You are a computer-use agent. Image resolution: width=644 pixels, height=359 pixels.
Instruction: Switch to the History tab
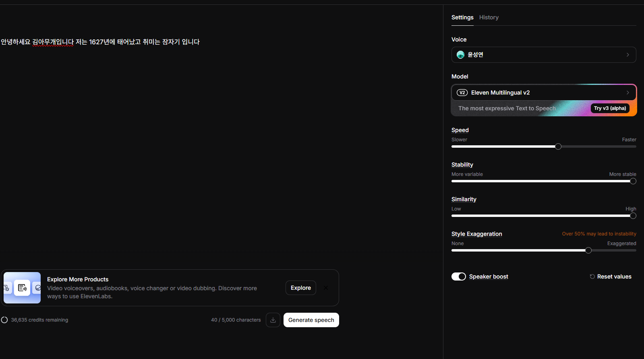click(x=489, y=17)
